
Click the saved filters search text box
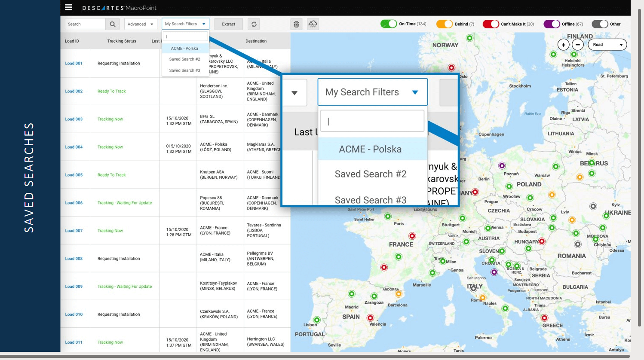185,37
